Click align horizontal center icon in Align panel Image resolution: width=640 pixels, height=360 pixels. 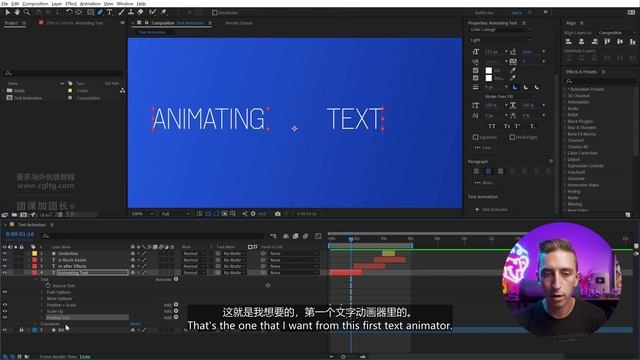coord(581,42)
